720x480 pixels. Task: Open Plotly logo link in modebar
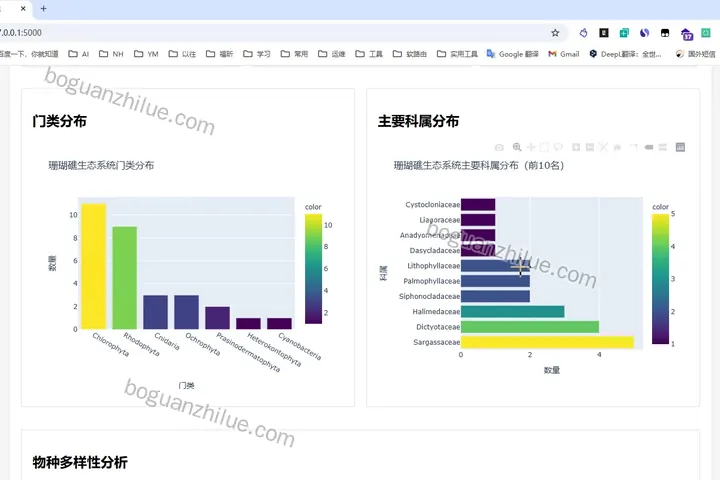coord(680,147)
